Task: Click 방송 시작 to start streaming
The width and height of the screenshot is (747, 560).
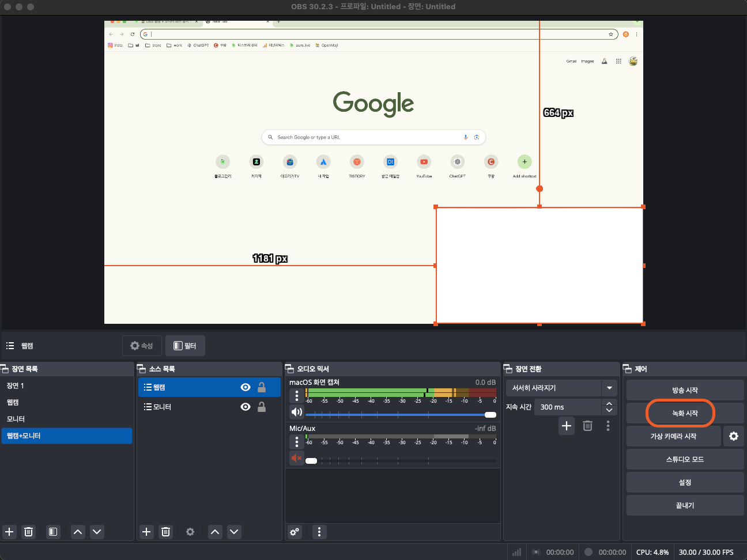Action: tap(685, 390)
